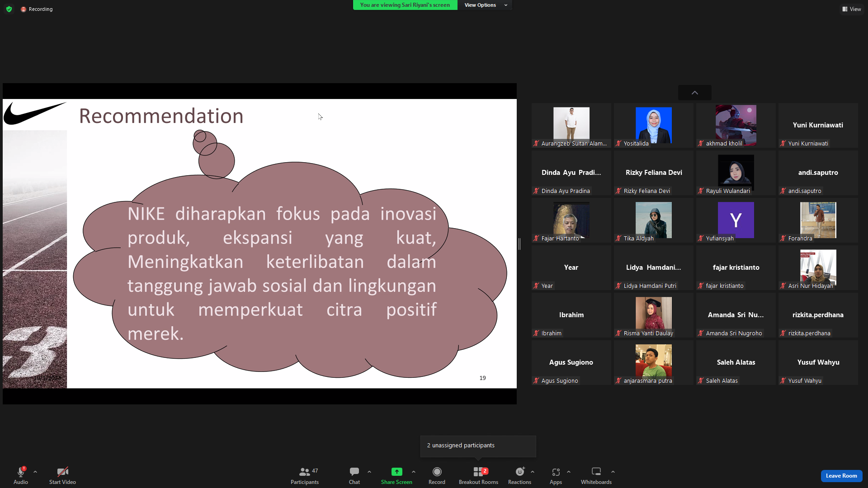Start Video camera toggle
The height and width of the screenshot is (488, 868).
coord(62,475)
